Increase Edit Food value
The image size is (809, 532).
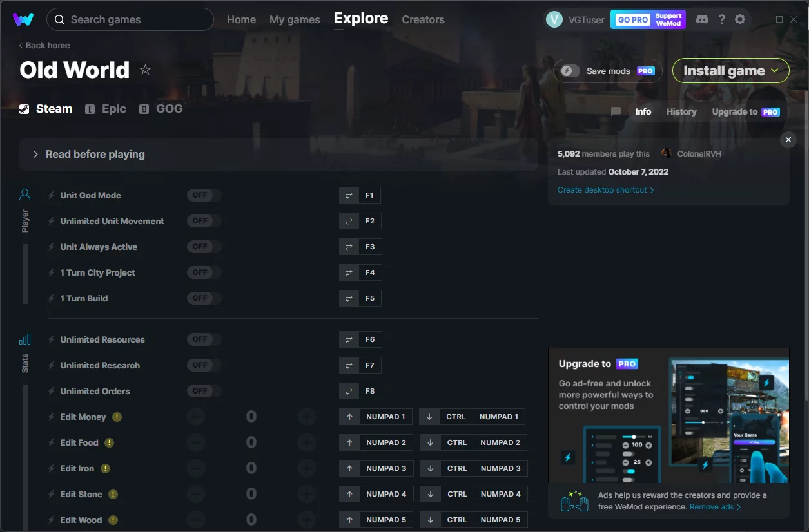(307, 442)
